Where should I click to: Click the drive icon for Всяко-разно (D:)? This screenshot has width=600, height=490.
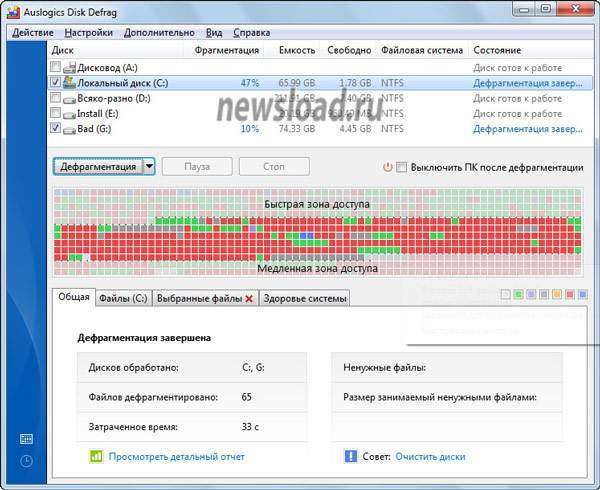[69, 99]
